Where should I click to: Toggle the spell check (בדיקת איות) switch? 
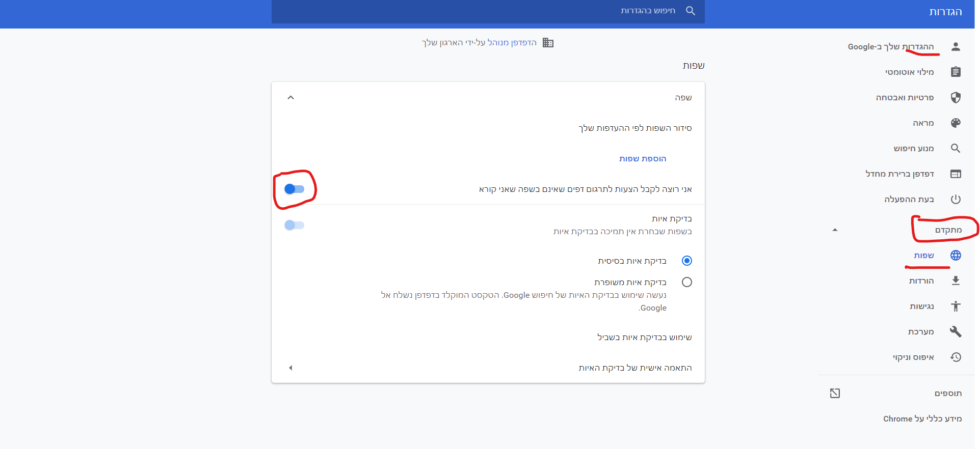coord(294,225)
